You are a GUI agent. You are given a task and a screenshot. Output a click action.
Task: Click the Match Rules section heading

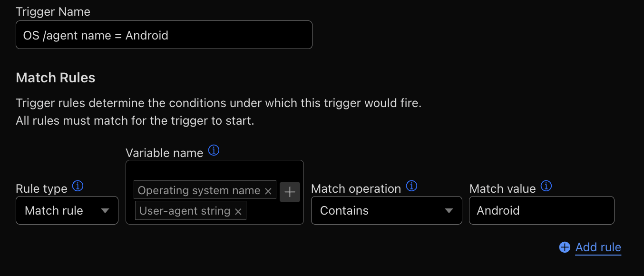click(x=56, y=78)
